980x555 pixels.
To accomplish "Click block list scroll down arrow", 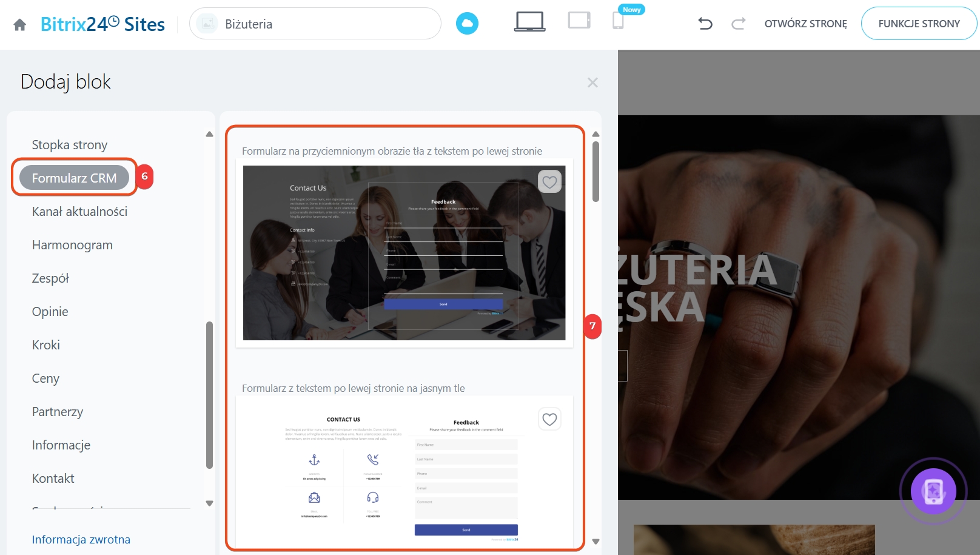I will pyautogui.click(x=596, y=542).
